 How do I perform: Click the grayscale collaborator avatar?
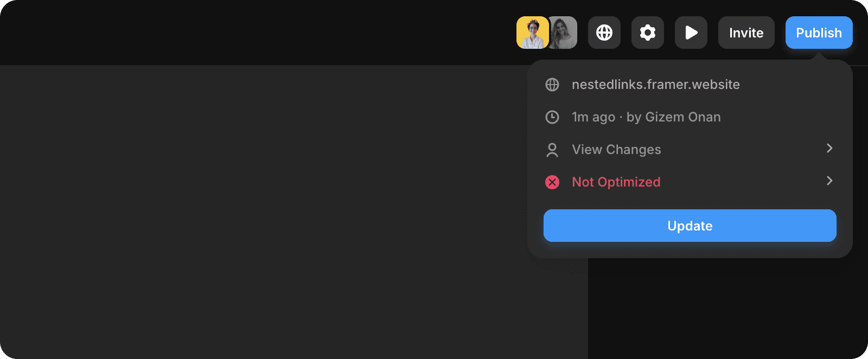pos(564,33)
